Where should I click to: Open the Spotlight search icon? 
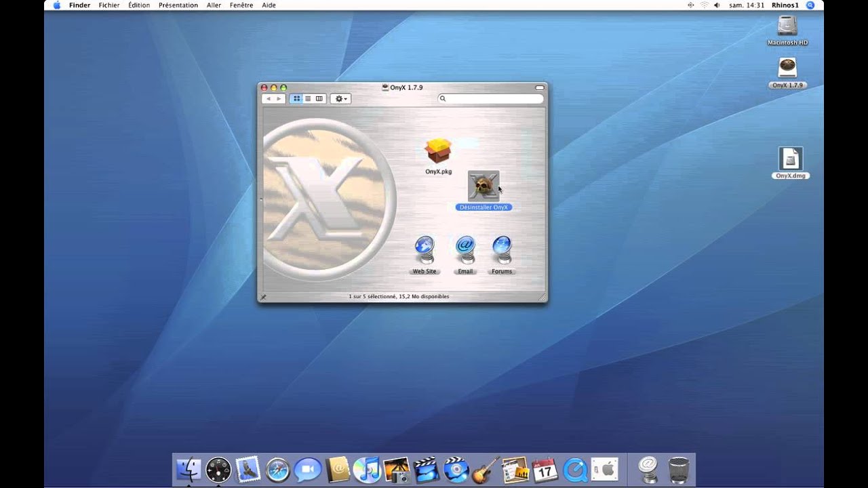click(810, 5)
